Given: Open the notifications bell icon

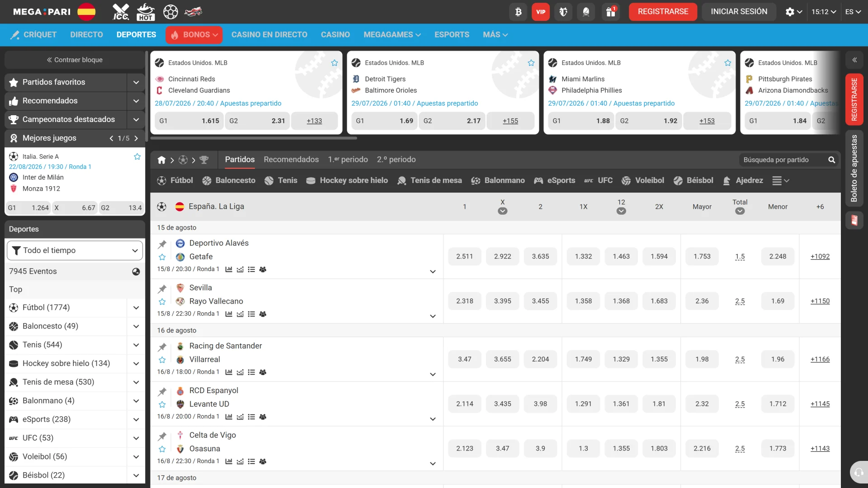Looking at the screenshot, I should pos(586,12).
